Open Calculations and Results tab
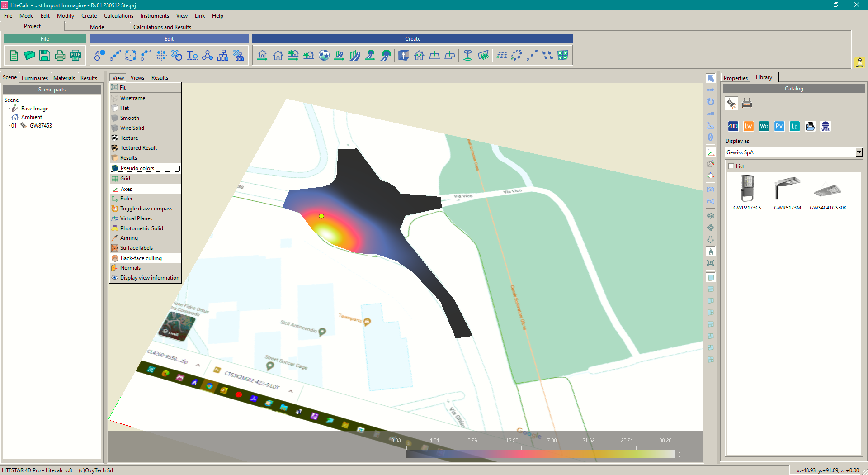 coord(162,27)
